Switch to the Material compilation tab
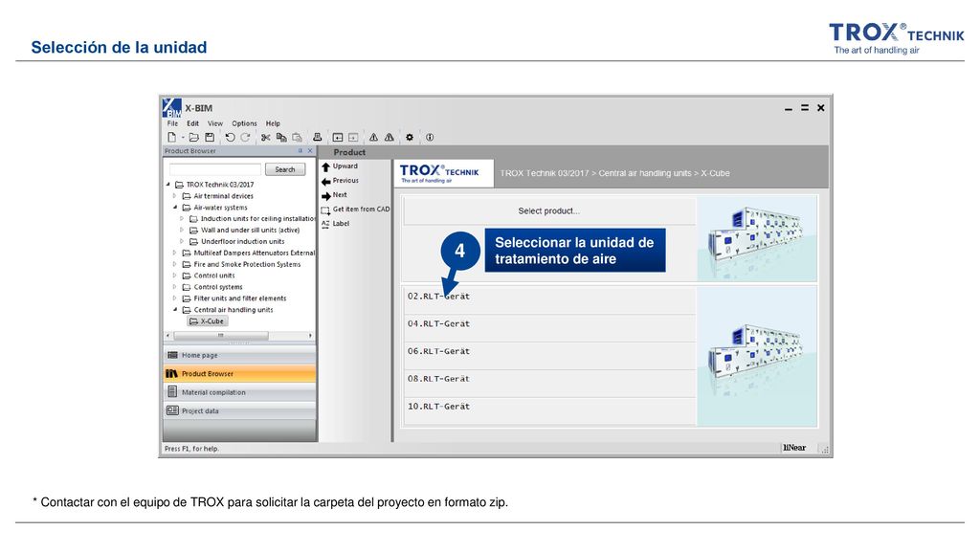This screenshot has height=552, width=980. coord(239,392)
